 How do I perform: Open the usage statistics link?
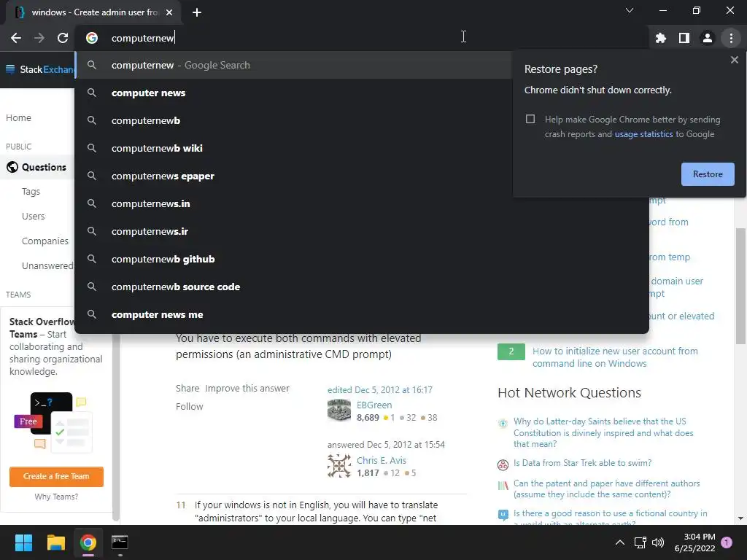[x=643, y=134]
